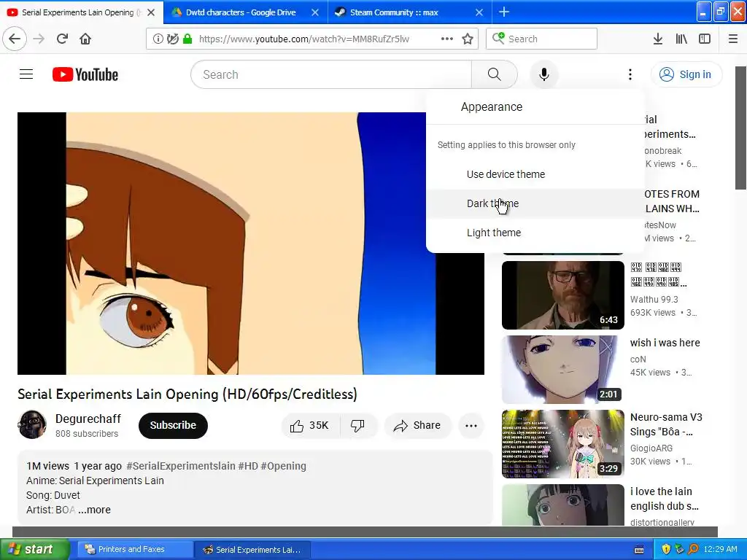Close the Steam Community tab
This screenshot has width=747, height=560.
point(479,12)
